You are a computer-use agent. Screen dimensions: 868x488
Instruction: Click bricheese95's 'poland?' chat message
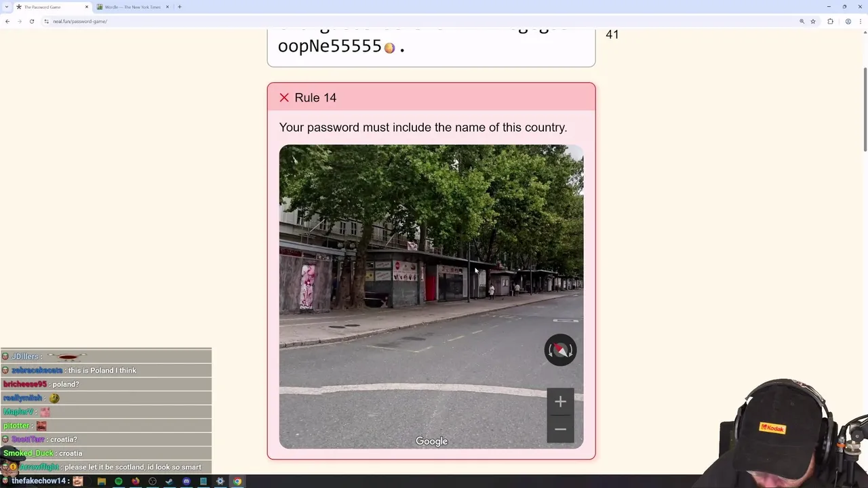66,384
